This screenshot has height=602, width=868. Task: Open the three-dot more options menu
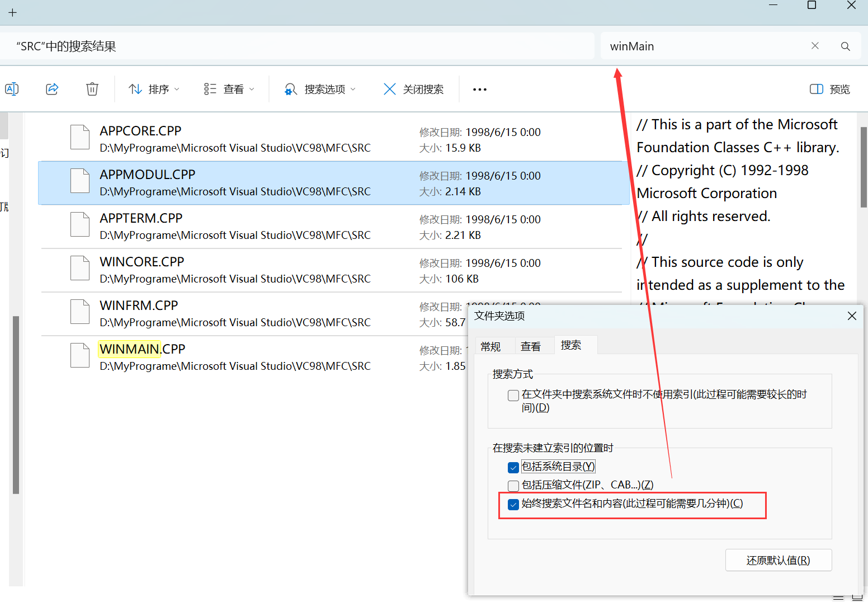480,90
